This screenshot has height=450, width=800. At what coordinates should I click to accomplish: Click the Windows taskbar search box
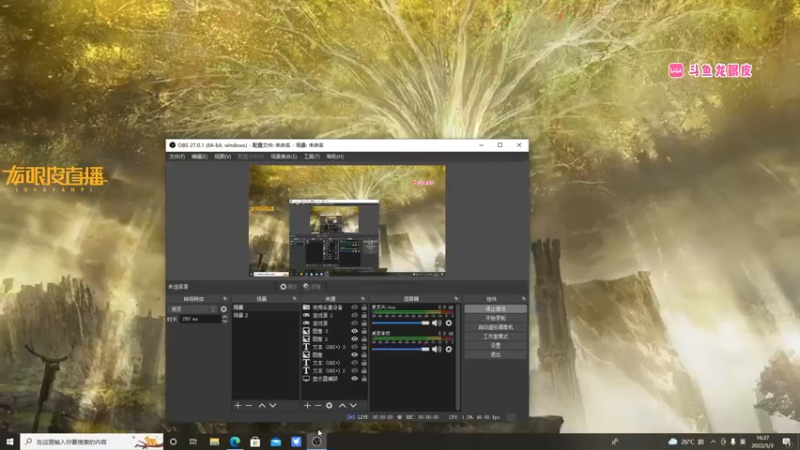(x=92, y=442)
